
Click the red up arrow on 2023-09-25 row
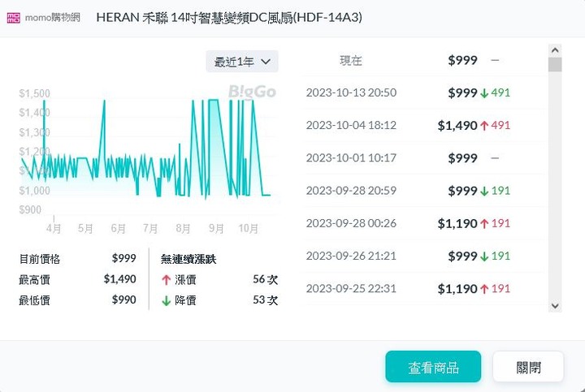pyautogui.click(x=484, y=289)
